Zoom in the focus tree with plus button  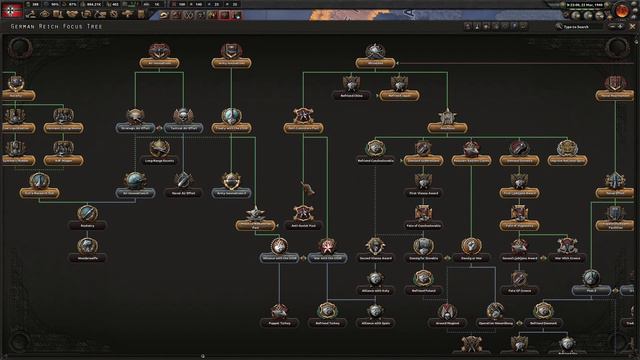point(621,27)
